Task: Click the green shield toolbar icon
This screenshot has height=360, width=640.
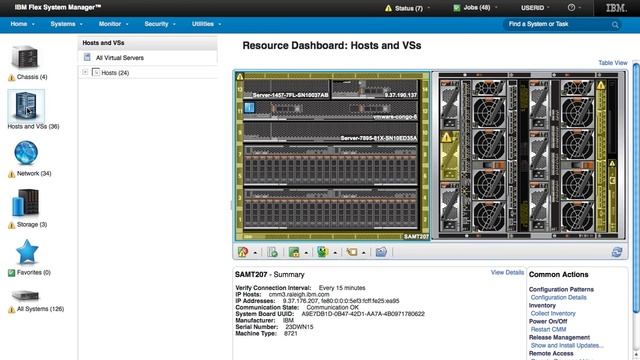Action: pos(322,252)
